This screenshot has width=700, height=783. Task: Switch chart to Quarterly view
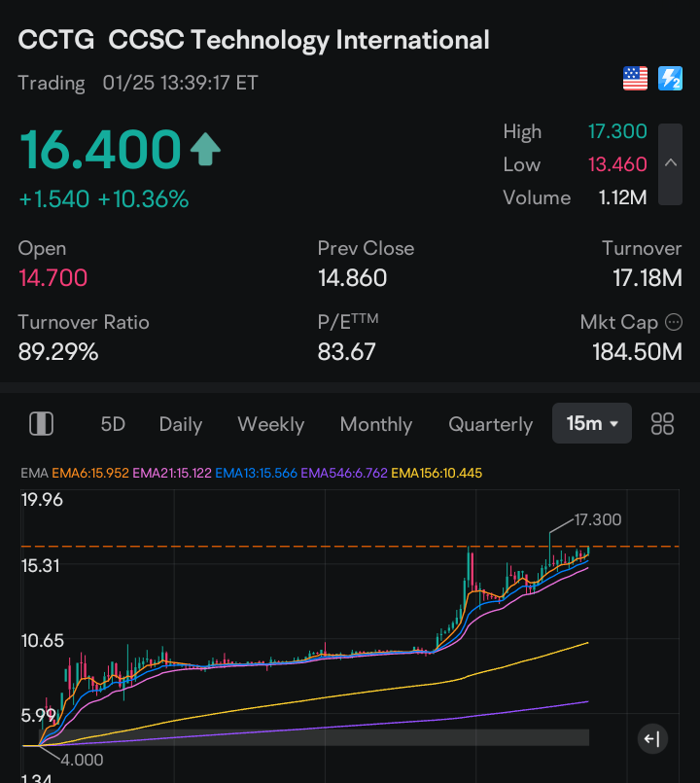(490, 424)
